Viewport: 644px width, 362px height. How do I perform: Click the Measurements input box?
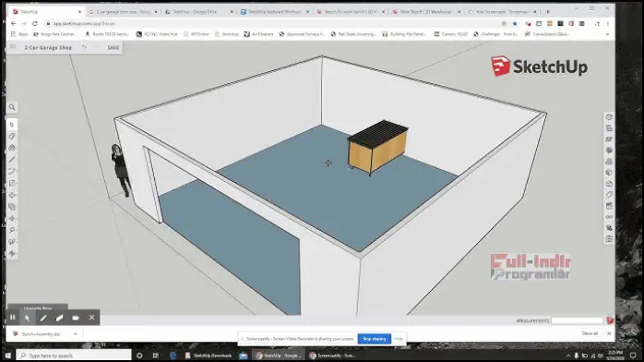click(x=578, y=320)
